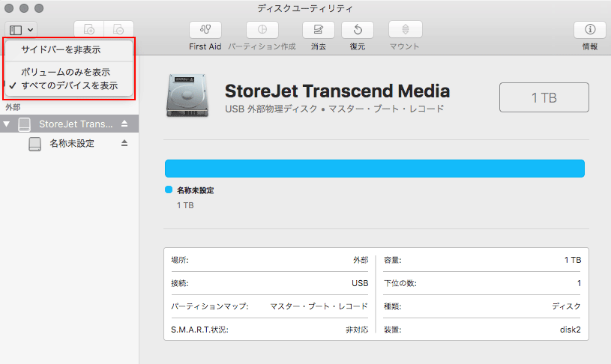The height and width of the screenshot is (364, 611).
Task: Click the large hard drive image
Action: point(187,96)
